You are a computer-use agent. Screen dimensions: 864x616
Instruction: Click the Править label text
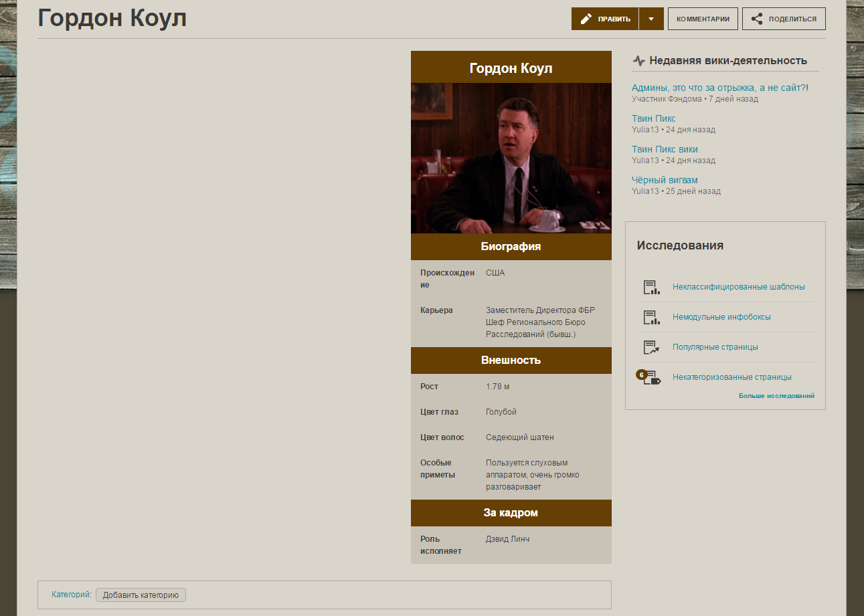point(614,19)
